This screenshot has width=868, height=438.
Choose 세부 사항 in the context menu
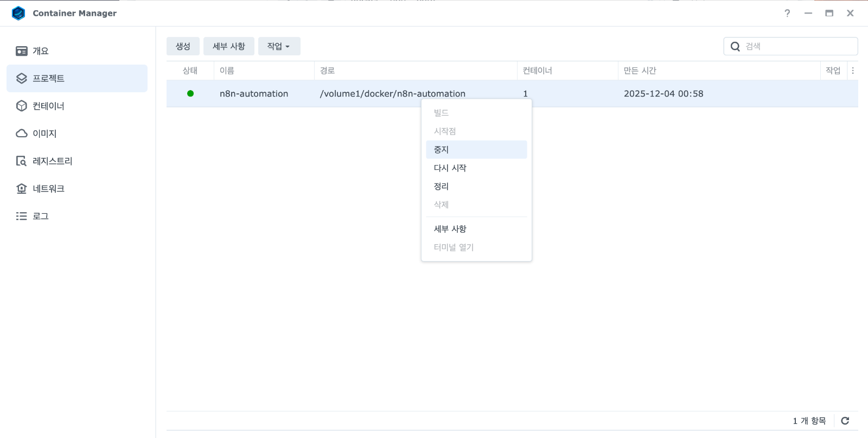476,229
